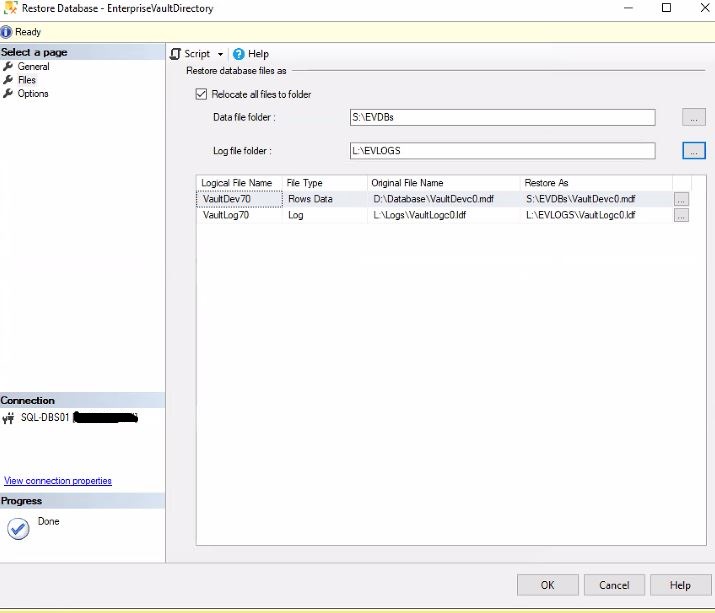Open the Options page
The height and width of the screenshot is (613, 715).
33,94
